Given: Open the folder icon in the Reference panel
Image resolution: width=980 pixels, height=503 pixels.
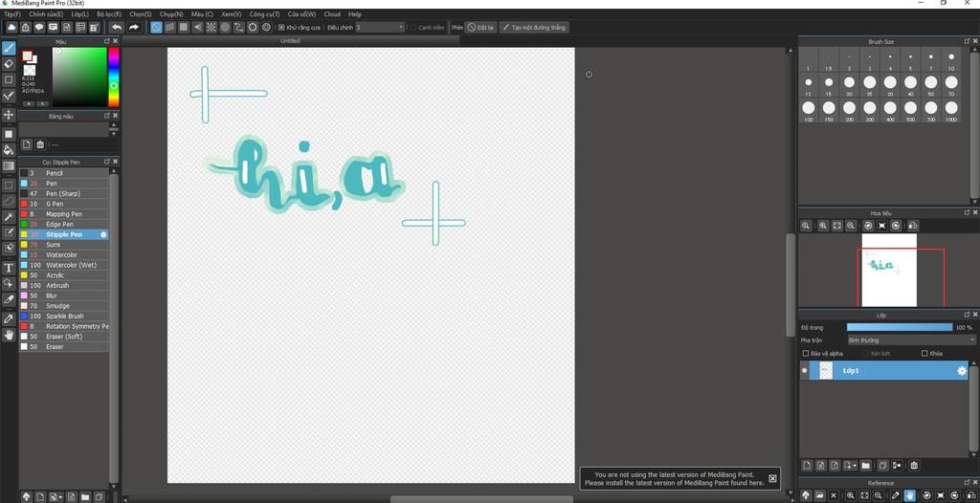Looking at the screenshot, I should click(819, 495).
